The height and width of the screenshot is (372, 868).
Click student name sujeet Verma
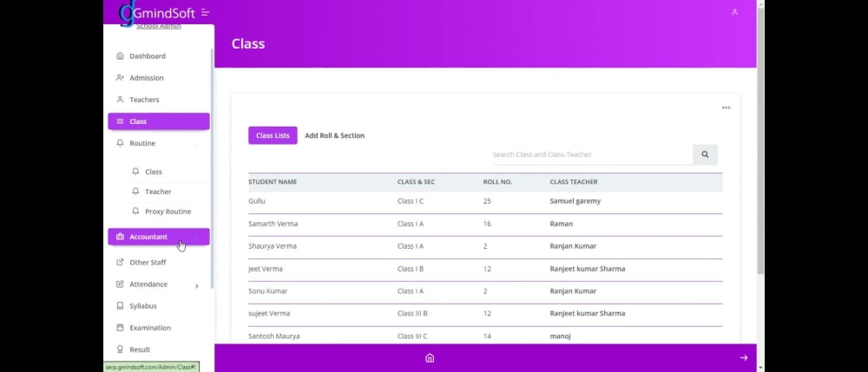[269, 313]
